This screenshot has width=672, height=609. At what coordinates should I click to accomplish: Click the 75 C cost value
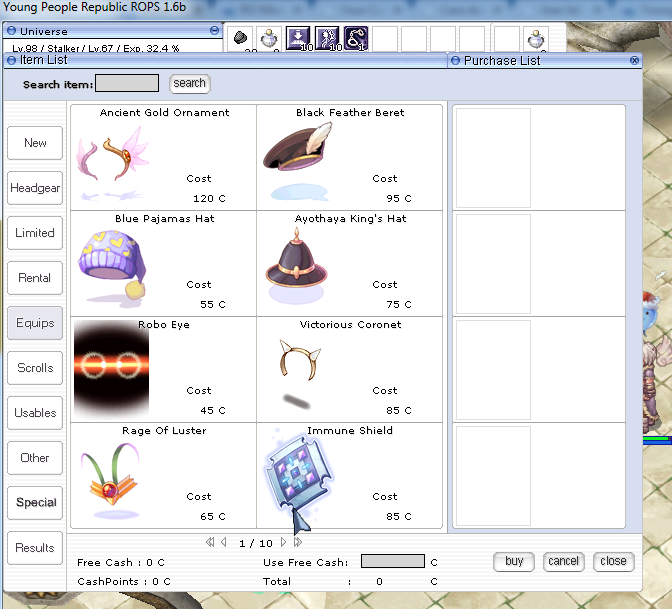tap(399, 304)
